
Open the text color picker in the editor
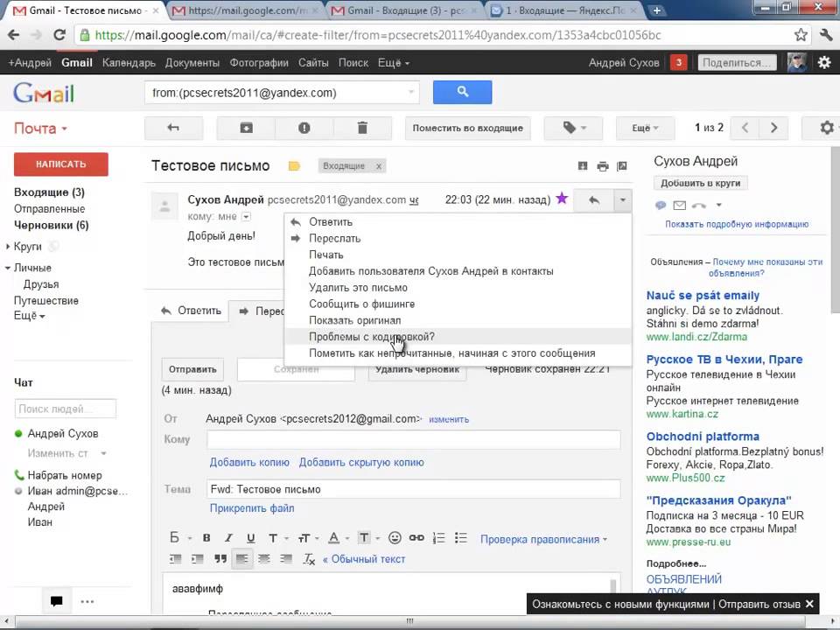pos(335,538)
